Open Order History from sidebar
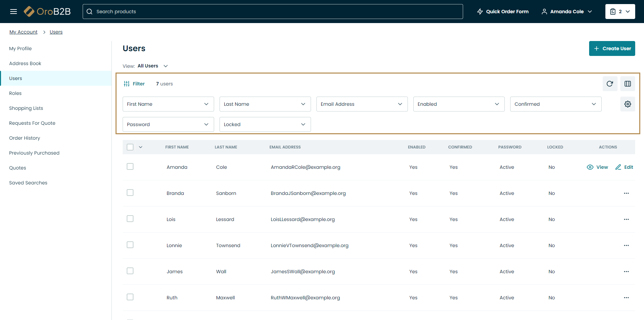Viewport: 644px width, 320px height. (x=24, y=138)
